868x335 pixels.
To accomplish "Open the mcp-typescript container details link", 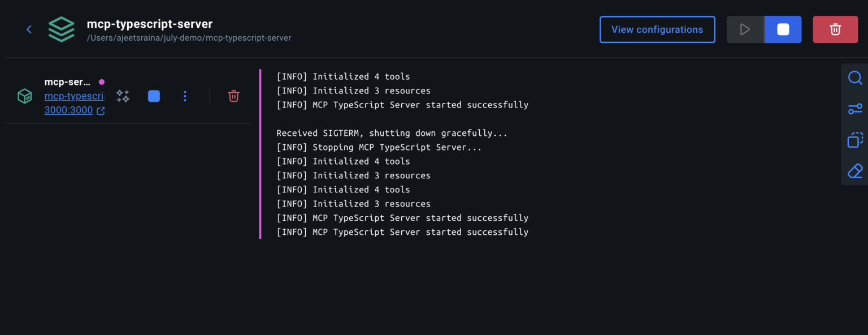I will point(74,96).
